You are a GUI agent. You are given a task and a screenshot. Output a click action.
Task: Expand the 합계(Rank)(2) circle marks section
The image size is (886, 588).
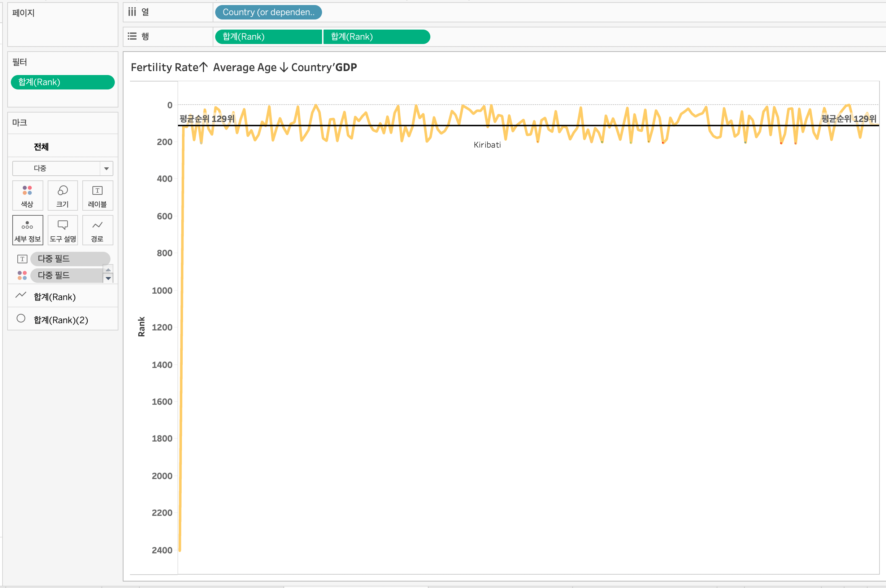(61, 320)
